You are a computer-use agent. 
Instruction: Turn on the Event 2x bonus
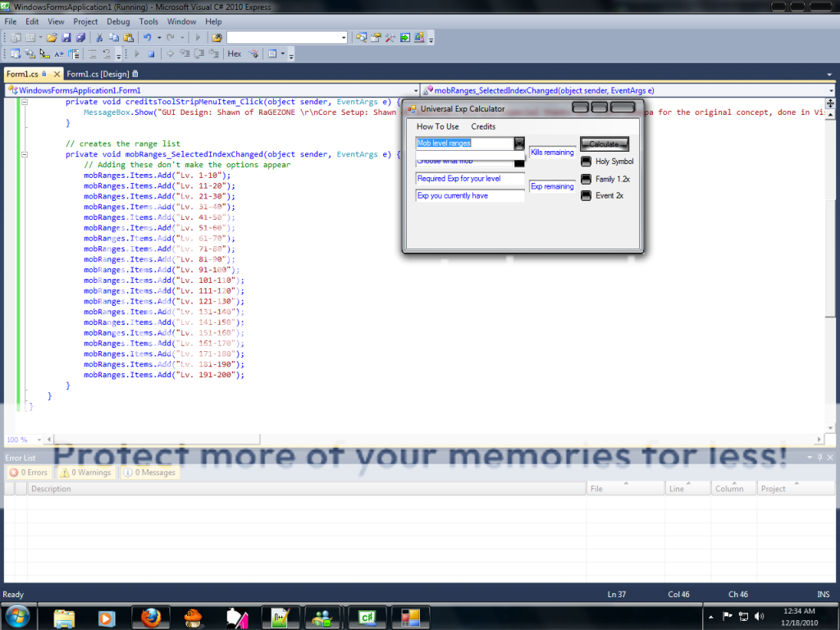586,196
